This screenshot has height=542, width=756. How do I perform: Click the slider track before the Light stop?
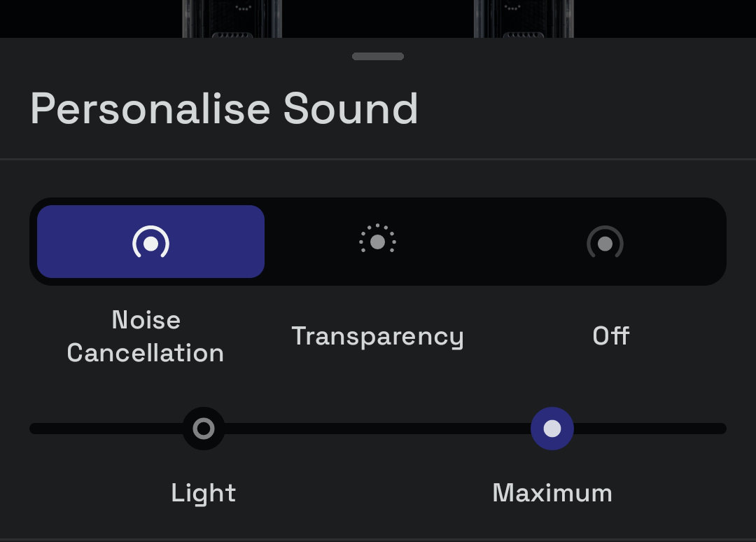click(x=106, y=428)
